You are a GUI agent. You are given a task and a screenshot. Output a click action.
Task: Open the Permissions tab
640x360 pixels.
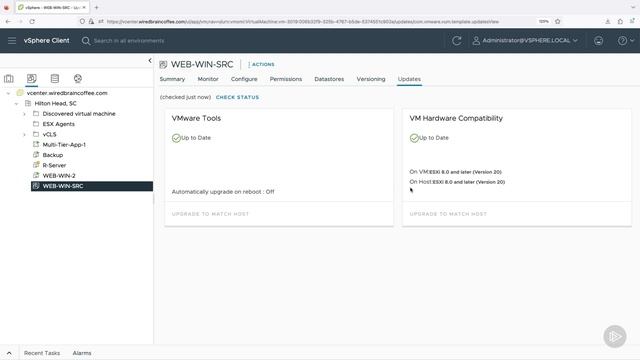[x=286, y=79]
